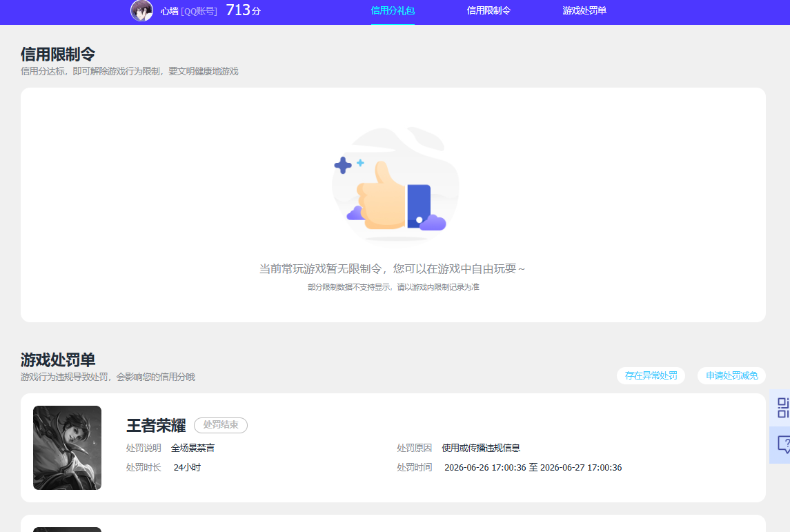The height and width of the screenshot is (532, 790).
Task: Click the [QQ账号] label
Action: pos(199,11)
